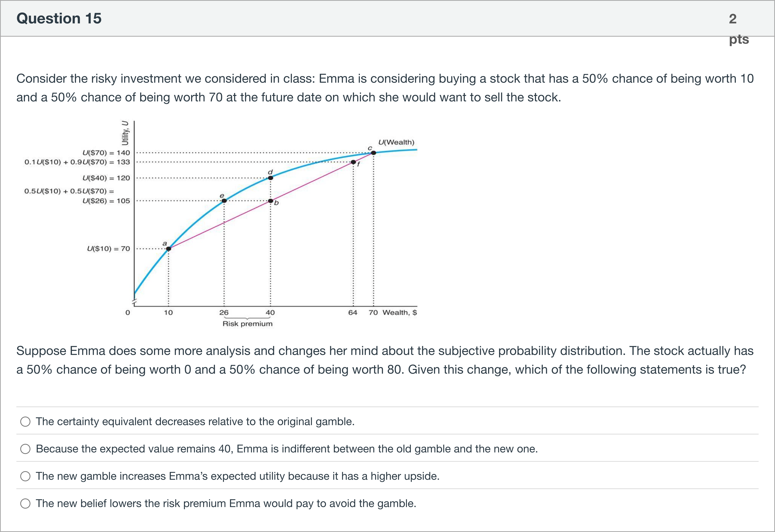Select "new belief lowers the risk premium" option
775x532 pixels.
pyautogui.click(x=25, y=504)
